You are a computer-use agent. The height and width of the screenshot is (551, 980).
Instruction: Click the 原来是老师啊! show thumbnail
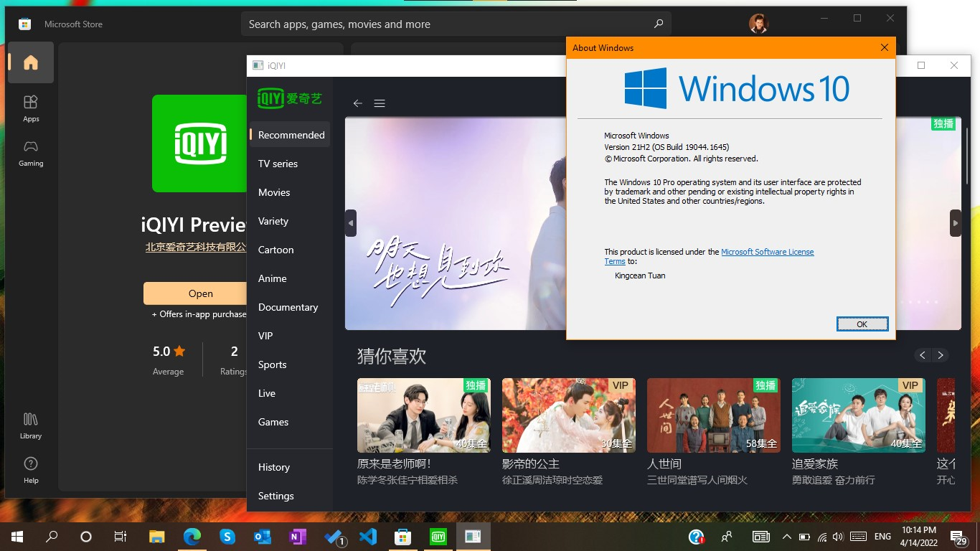(x=423, y=415)
